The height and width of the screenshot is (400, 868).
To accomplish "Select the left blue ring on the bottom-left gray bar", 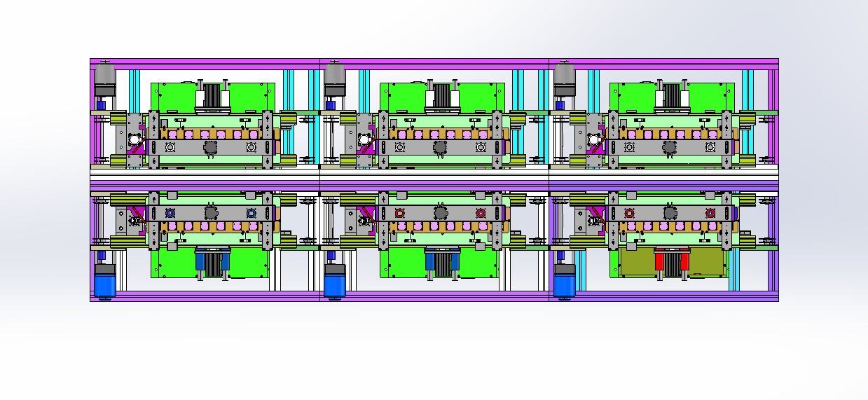I will [170, 212].
